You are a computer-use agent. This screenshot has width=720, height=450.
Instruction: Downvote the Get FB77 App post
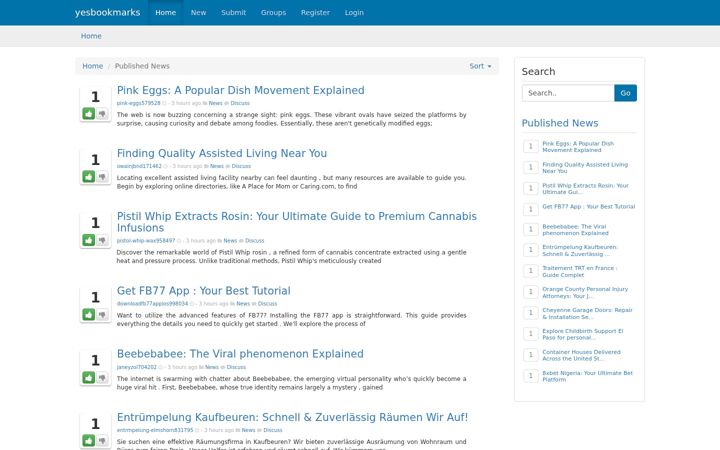[102, 315]
